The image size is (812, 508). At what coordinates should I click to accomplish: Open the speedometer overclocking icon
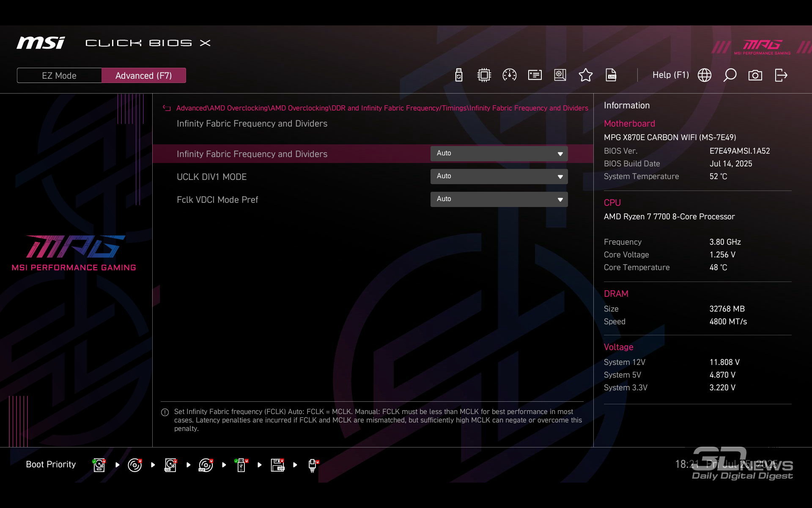tap(510, 75)
